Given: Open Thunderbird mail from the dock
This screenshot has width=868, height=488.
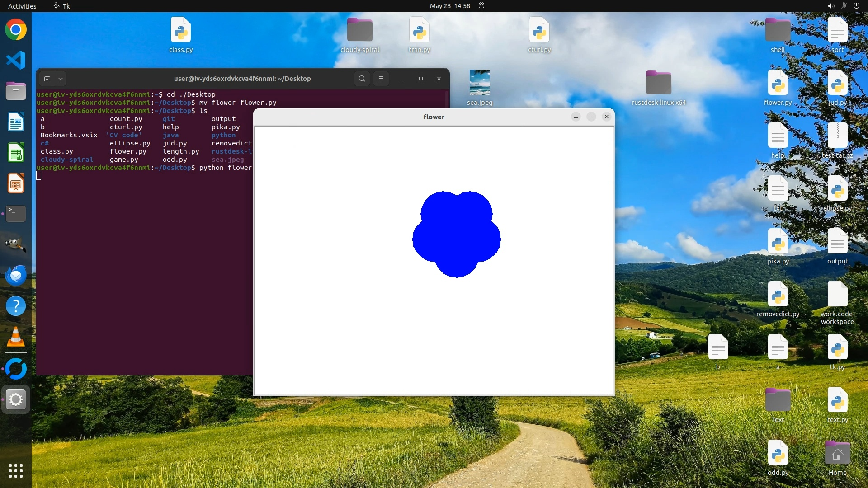Looking at the screenshot, I should [x=16, y=275].
